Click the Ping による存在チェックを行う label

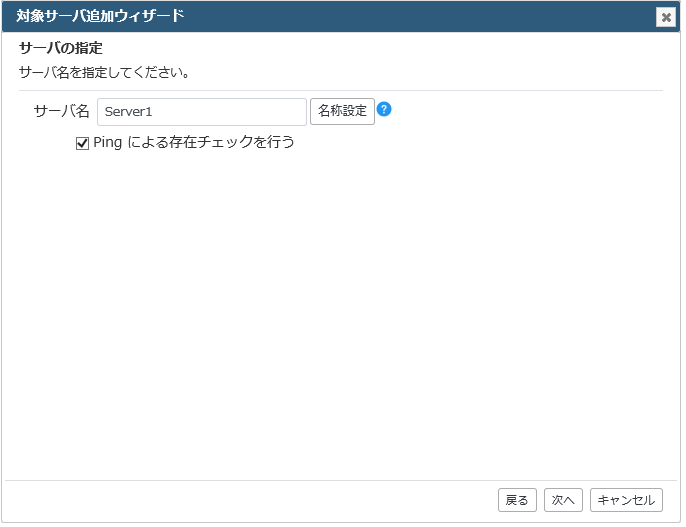[x=194, y=142]
